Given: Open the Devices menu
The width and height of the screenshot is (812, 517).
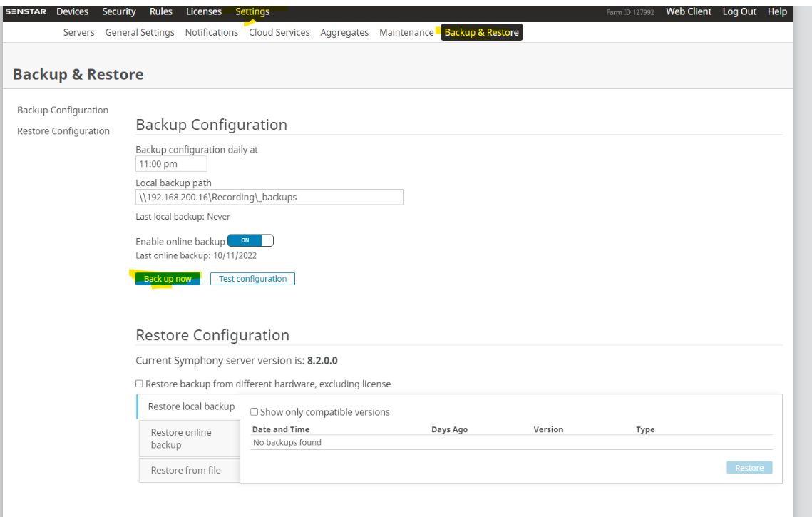Looking at the screenshot, I should click(73, 11).
